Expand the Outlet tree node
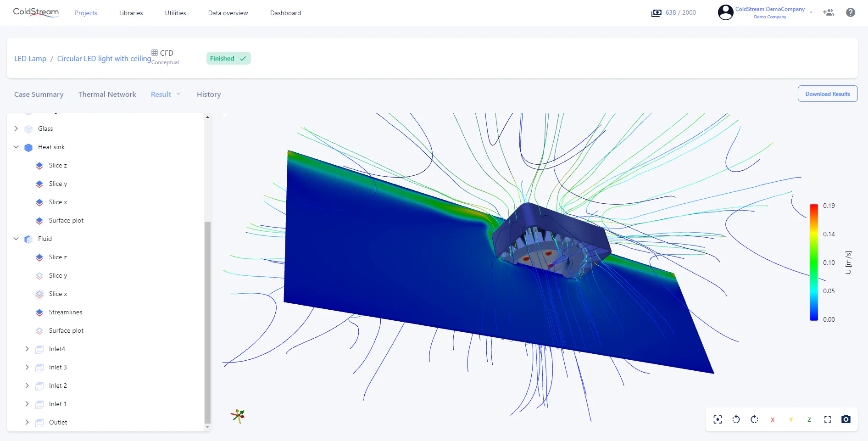Viewport: 868px width, 441px height. pos(27,422)
